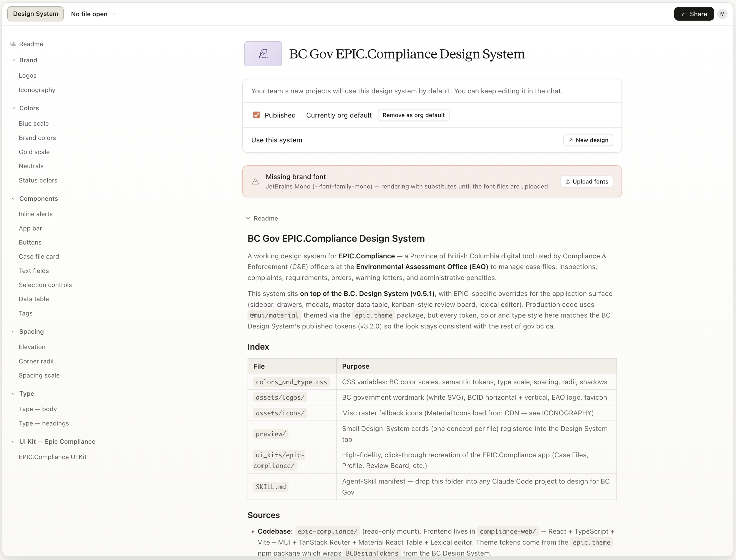
Task: Open Selection controls component
Action: [x=45, y=285]
